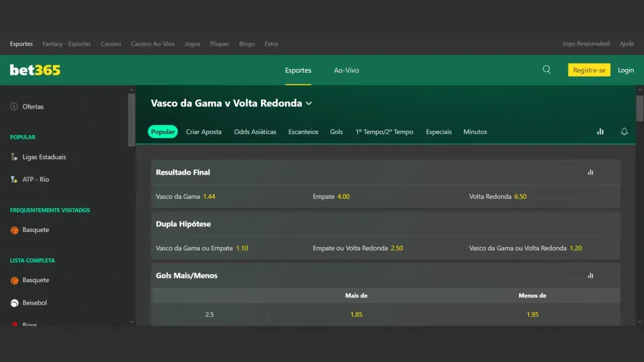Collapse the Resultado Final section
The height and width of the screenshot is (362, 644).
[183, 172]
